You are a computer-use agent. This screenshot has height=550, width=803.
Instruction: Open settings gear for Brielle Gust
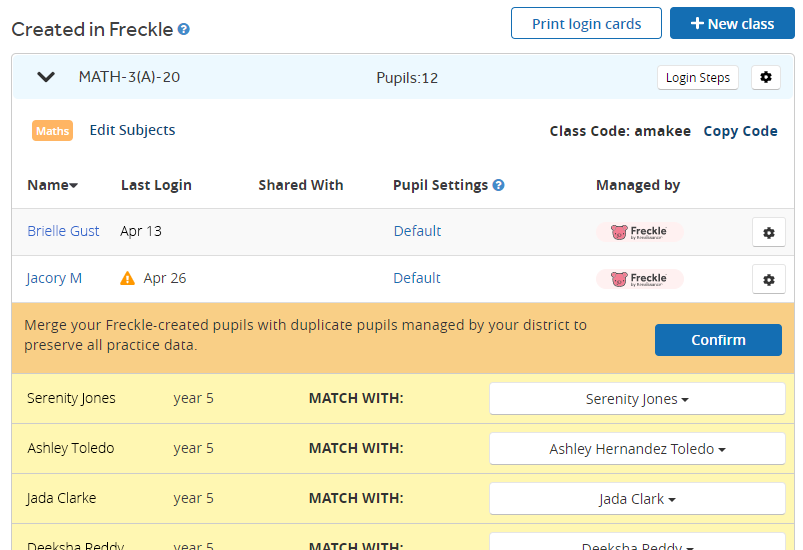[769, 232]
